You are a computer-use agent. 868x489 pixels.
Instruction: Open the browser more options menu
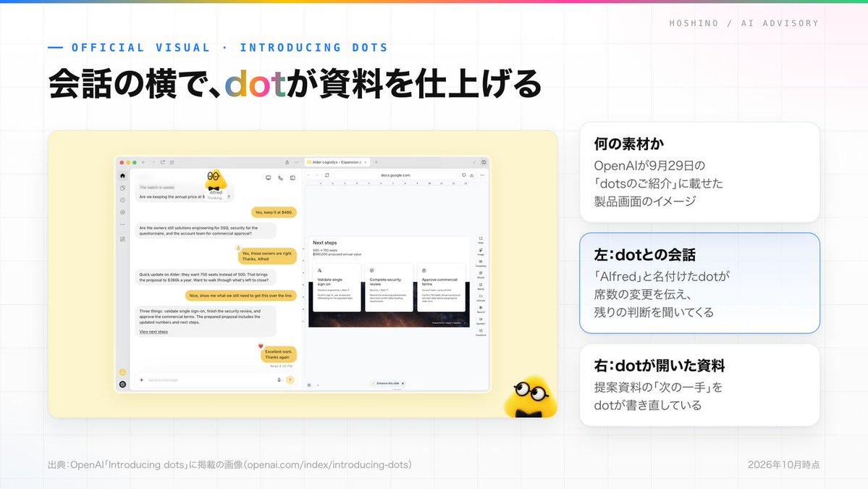(x=482, y=175)
